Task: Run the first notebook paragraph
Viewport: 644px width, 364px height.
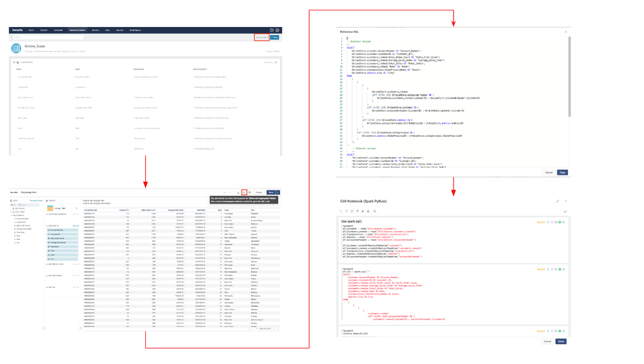Action: pos(548,223)
